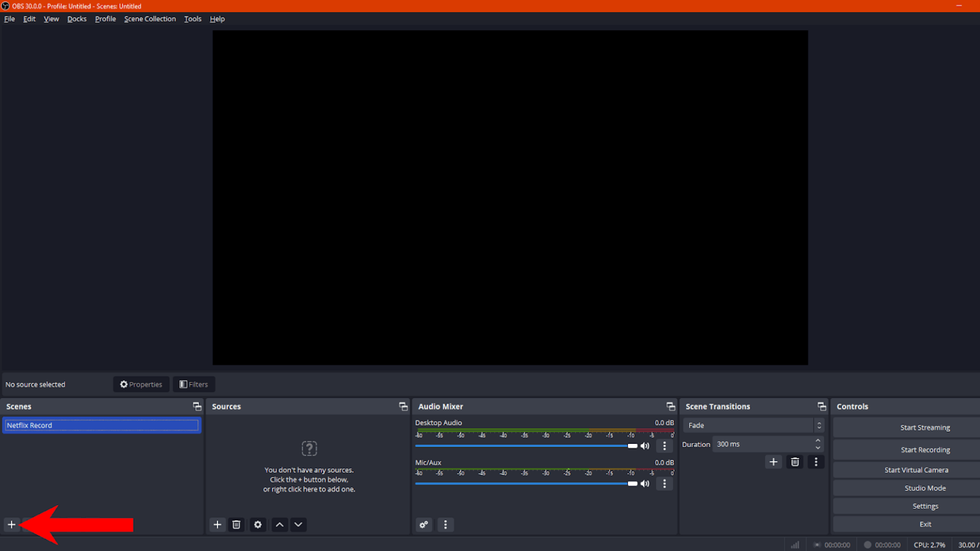The height and width of the screenshot is (551, 980).
Task: Add a new scene with plus button
Action: pos(11,524)
